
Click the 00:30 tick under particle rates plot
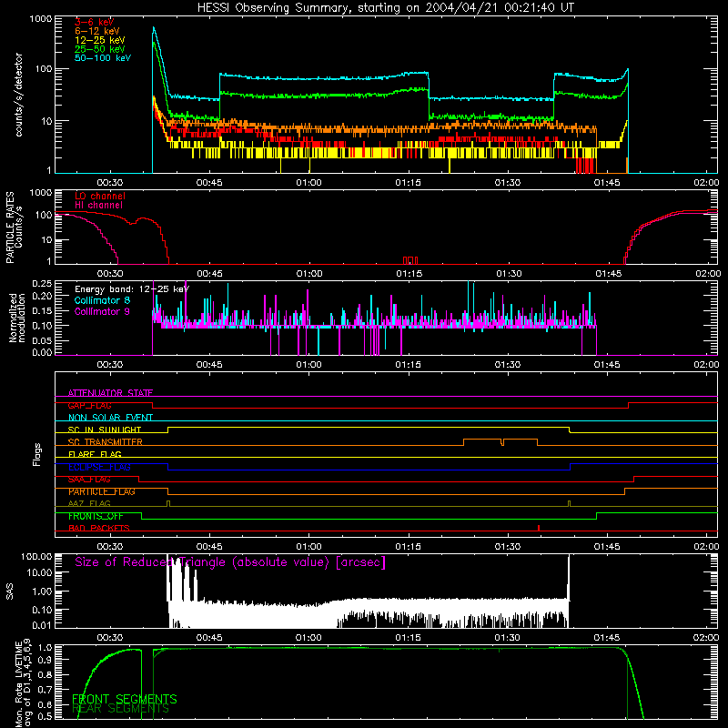[x=110, y=274]
